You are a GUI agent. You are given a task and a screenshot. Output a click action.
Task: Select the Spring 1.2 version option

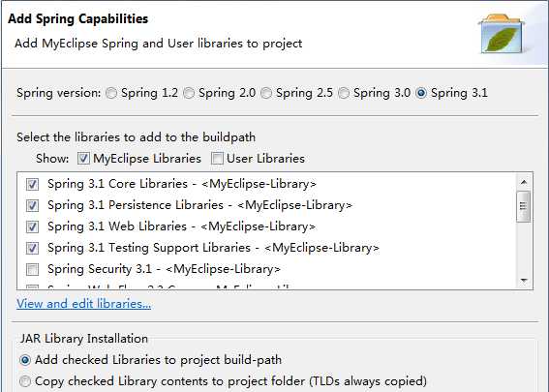111,93
